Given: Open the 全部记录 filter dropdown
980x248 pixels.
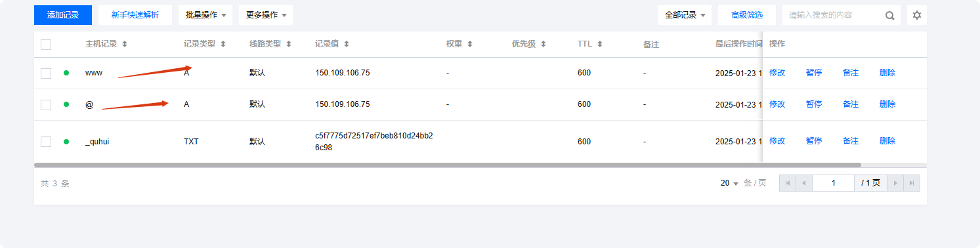Looking at the screenshot, I should [685, 15].
